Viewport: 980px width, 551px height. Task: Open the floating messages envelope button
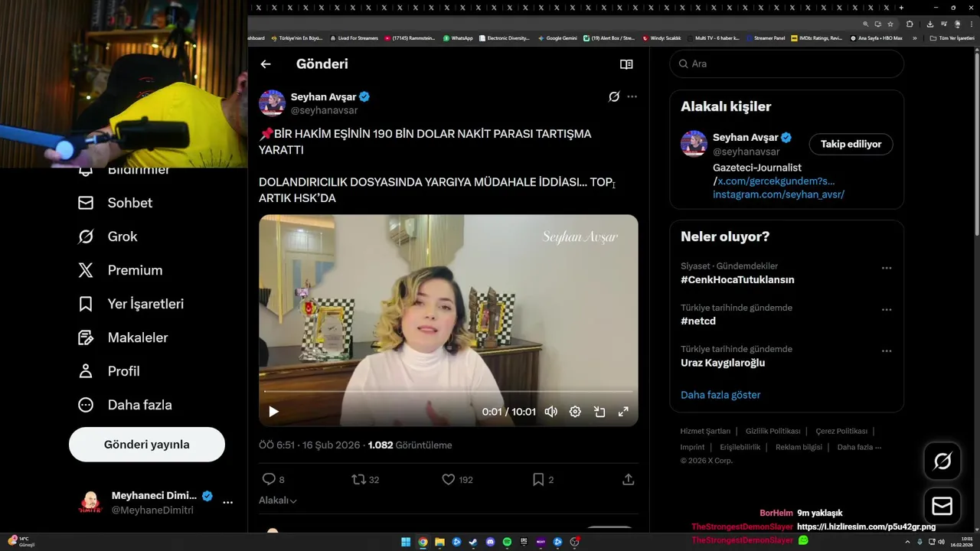pos(942,506)
